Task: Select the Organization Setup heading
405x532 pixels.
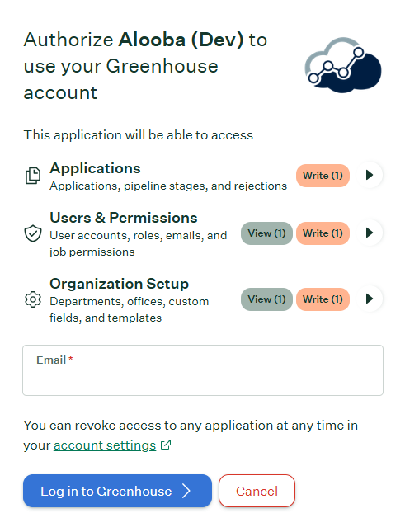Action: pos(119,284)
